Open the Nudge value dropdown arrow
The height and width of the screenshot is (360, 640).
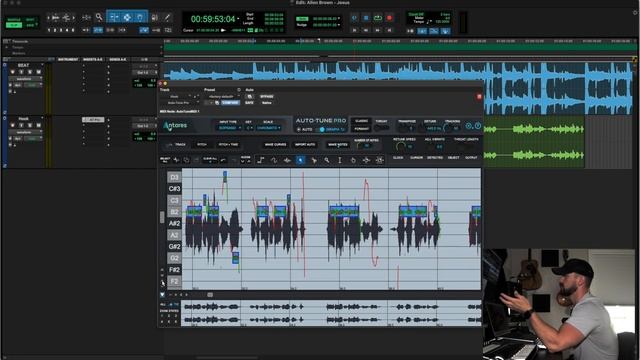tap(339, 25)
